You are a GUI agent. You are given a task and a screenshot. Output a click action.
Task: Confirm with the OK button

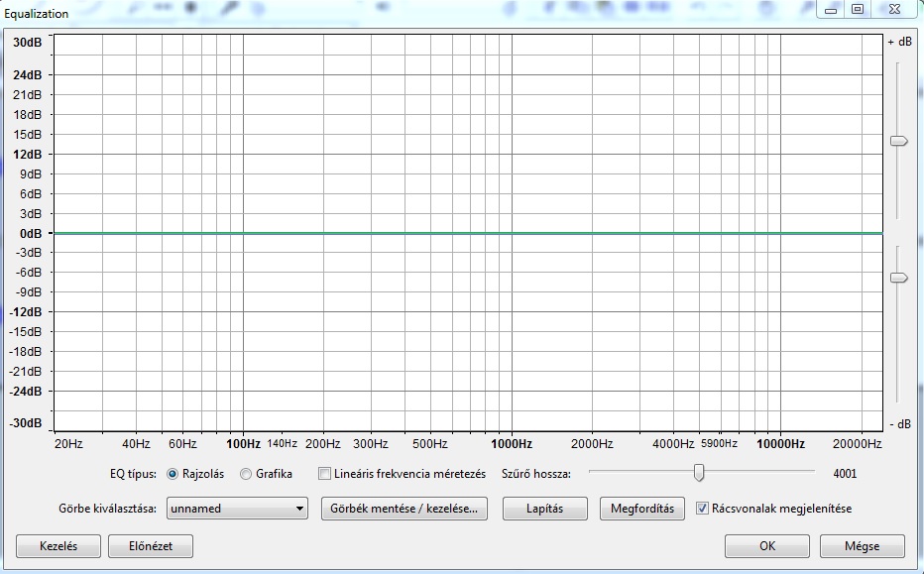766,546
